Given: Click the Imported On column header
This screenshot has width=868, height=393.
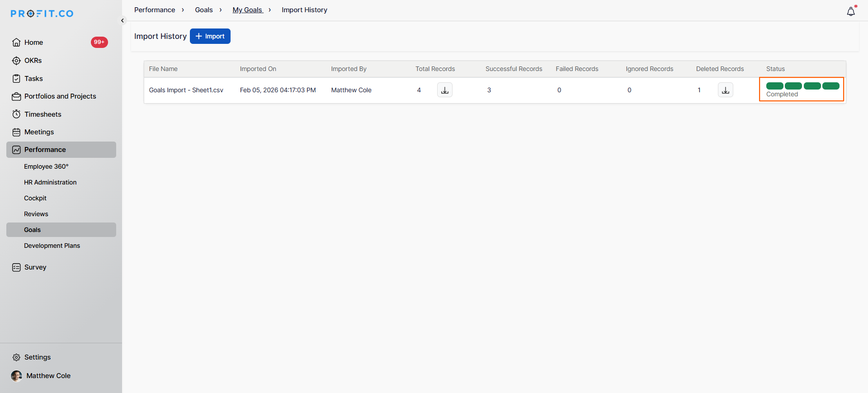Looking at the screenshot, I should 258,69.
